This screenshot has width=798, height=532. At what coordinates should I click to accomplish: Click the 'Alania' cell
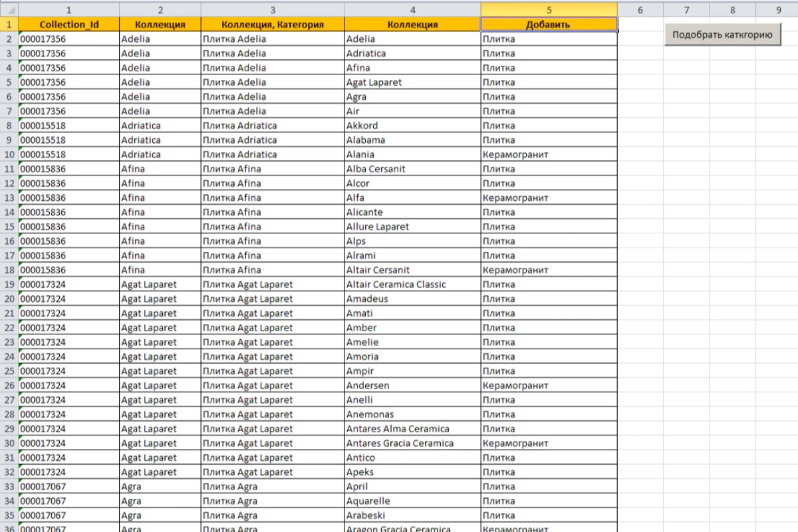pos(413,154)
